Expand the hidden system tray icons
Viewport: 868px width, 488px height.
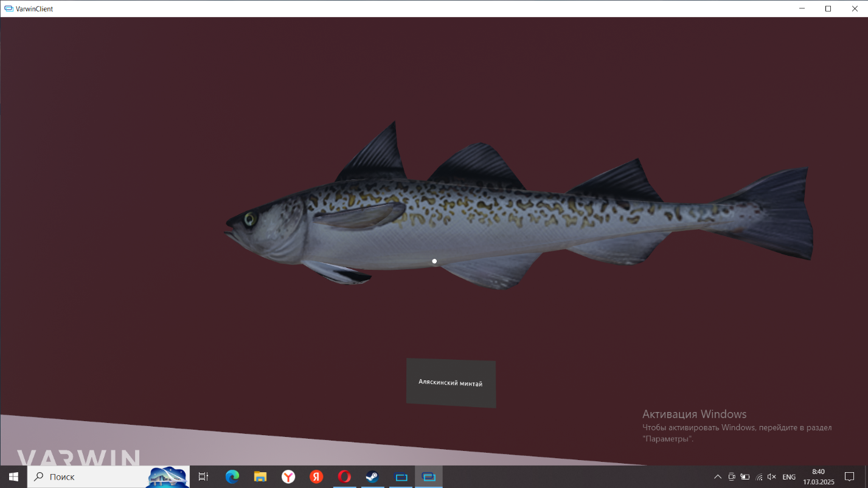tap(718, 477)
